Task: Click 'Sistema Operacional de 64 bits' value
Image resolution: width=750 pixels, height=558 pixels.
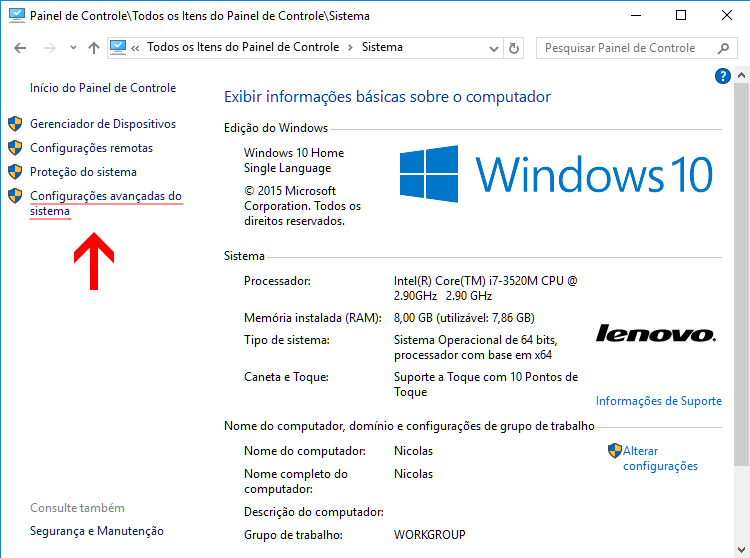Action: coord(475,347)
